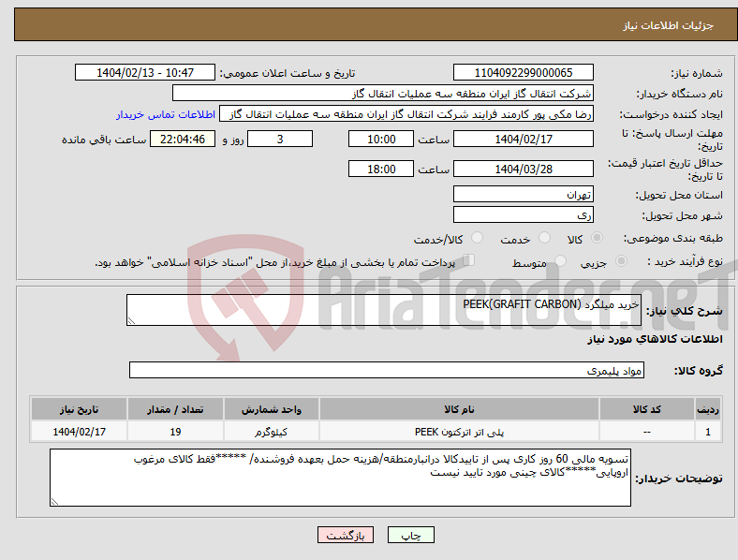Screen dimensions: 738x560
Task: Click the واحد شمارش column header
Action: pos(272,409)
